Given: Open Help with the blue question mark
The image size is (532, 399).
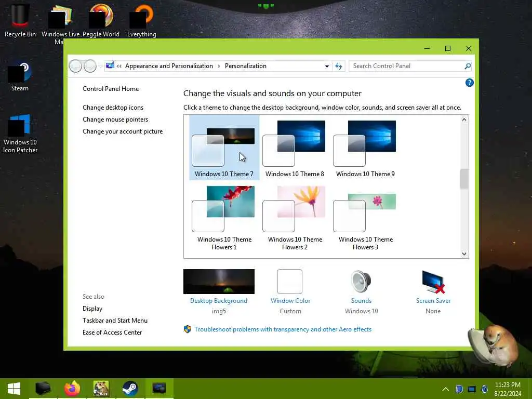Looking at the screenshot, I should (x=469, y=83).
